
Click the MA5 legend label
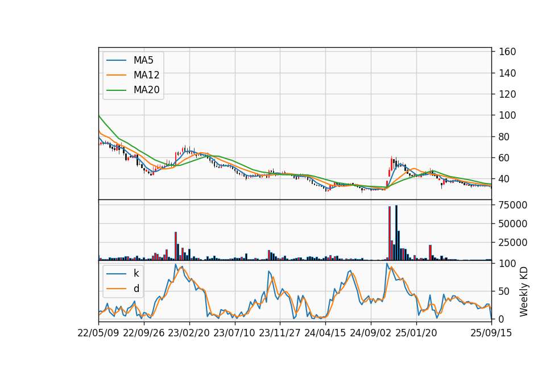point(143,60)
